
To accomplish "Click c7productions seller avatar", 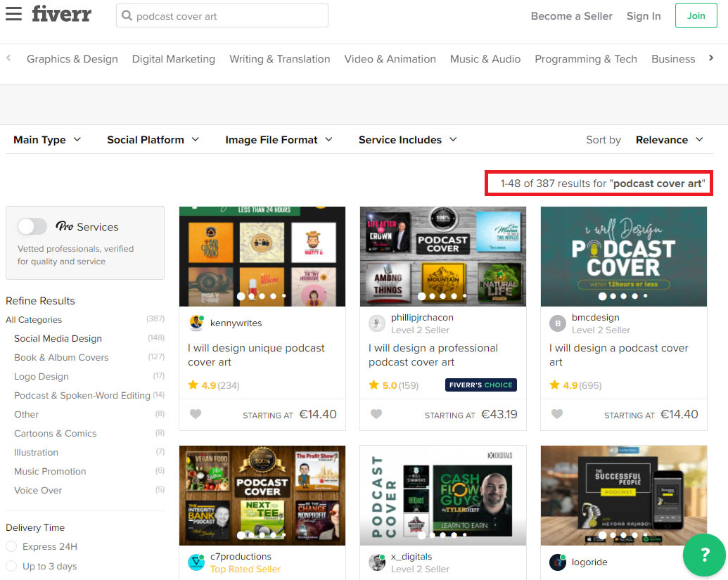I will tap(196, 562).
